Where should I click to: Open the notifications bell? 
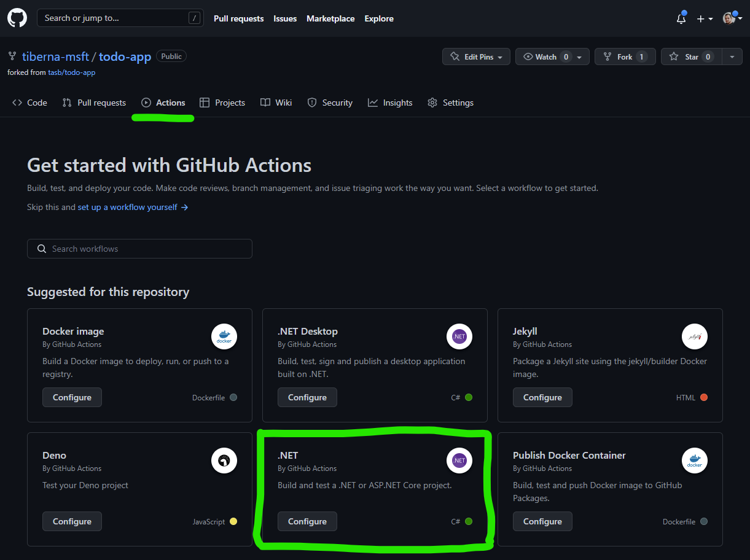coord(681,18)
